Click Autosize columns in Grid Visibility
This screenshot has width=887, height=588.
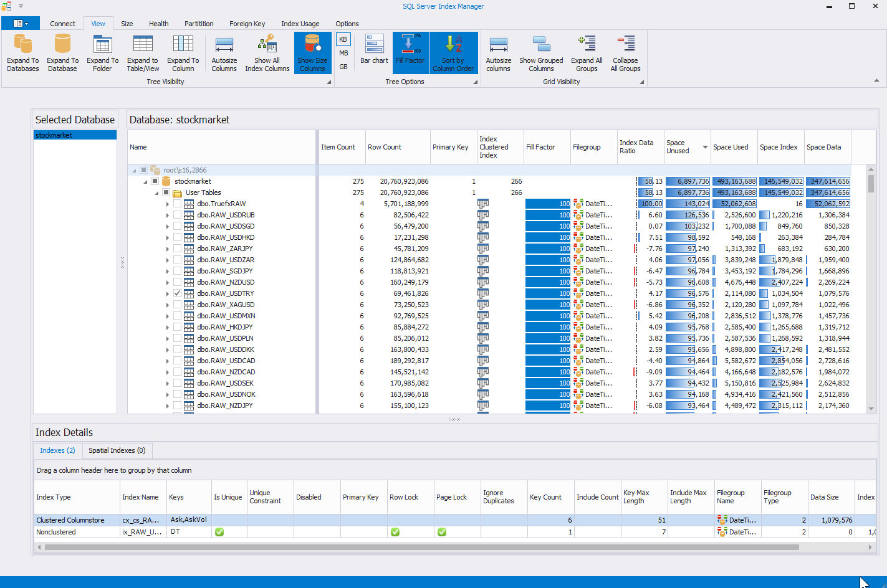click(499, 52)
